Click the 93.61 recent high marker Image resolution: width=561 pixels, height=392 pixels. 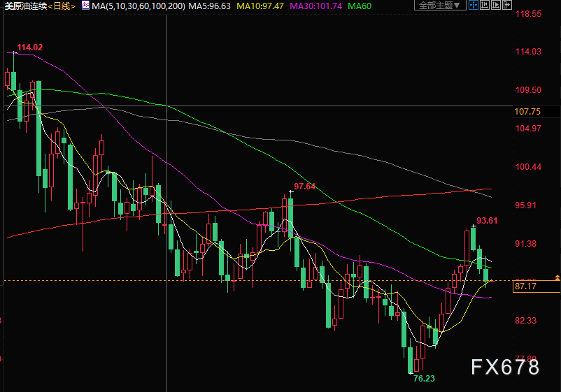487,221
